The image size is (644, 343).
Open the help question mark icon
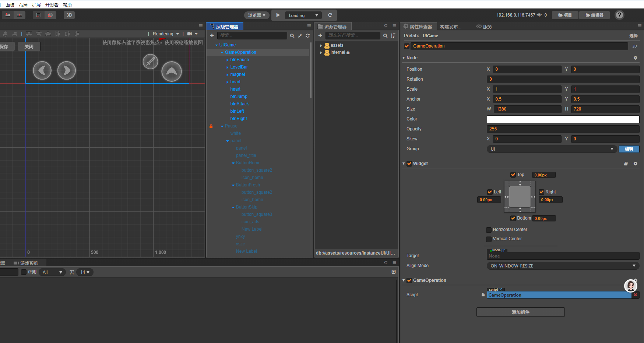[x=620, y=15]
